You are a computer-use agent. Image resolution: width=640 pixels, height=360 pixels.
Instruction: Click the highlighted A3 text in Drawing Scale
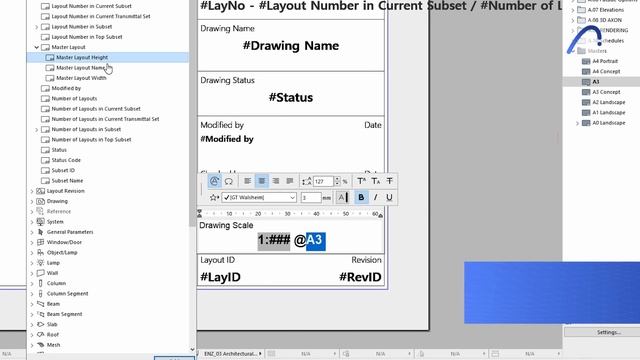pos(316,240)
